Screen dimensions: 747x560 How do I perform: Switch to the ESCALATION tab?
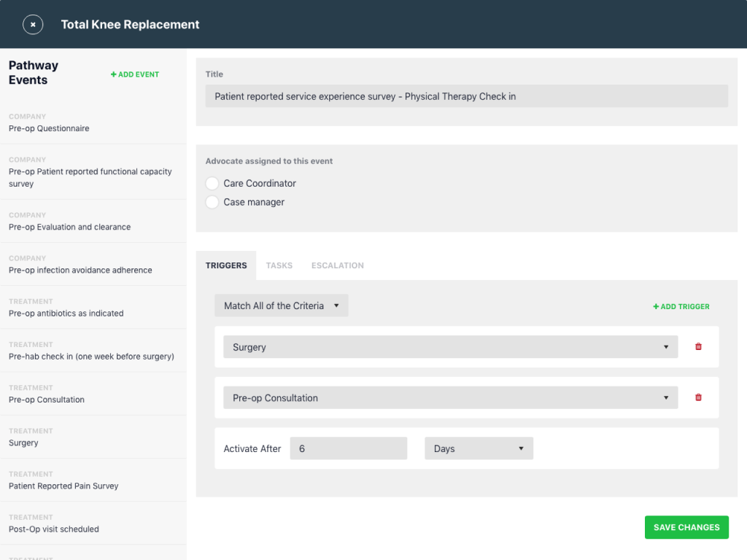337,265
